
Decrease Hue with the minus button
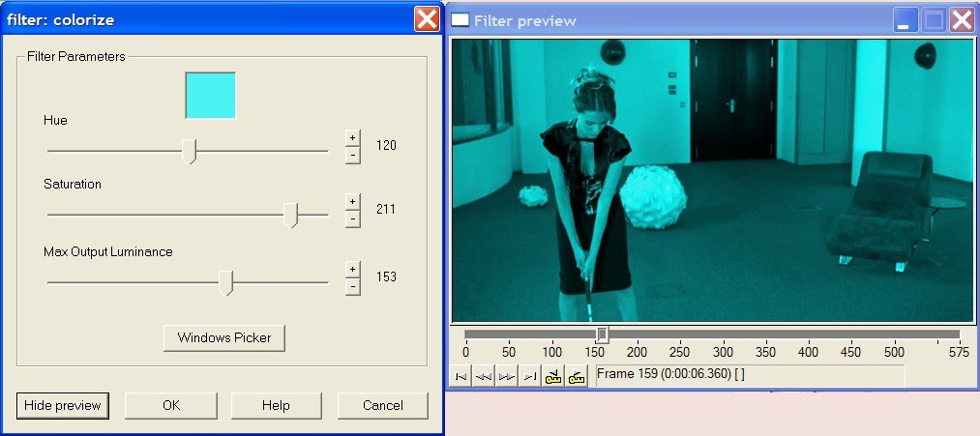tap(352, 155)
